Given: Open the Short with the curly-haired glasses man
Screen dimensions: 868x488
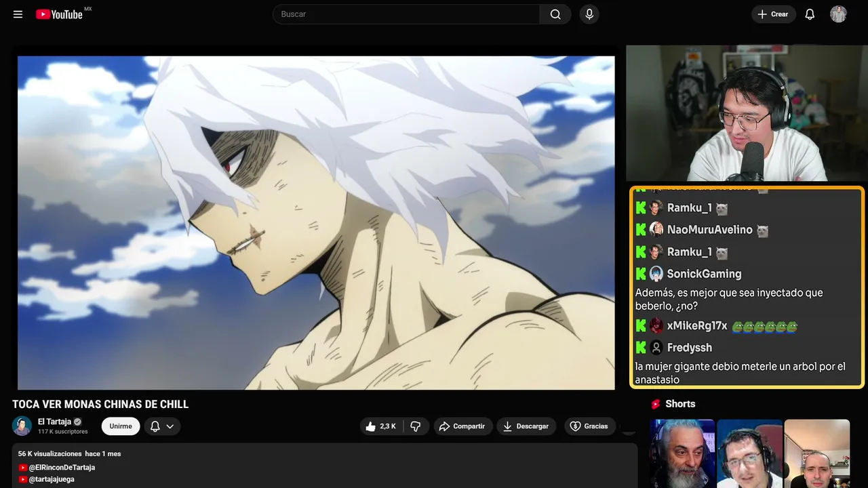Looking at the screenshot, I should click(749, 453).
